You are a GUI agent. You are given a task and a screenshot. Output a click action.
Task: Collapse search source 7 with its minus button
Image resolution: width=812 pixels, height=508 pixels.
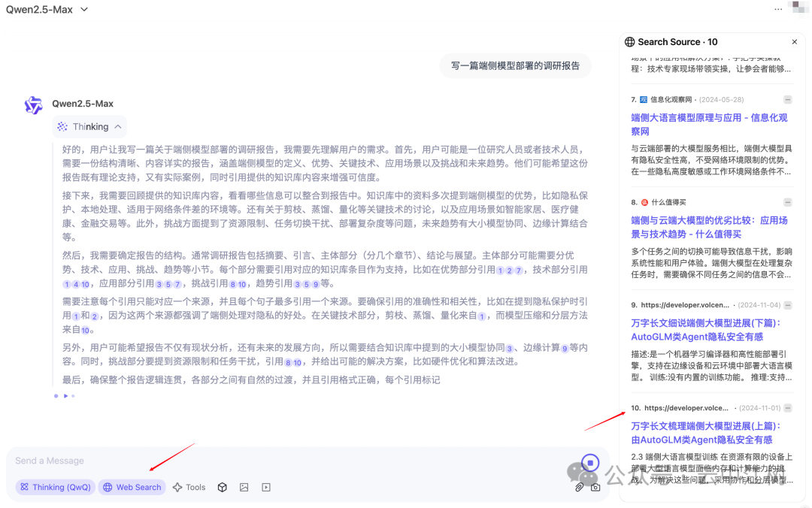click(788, 99)
